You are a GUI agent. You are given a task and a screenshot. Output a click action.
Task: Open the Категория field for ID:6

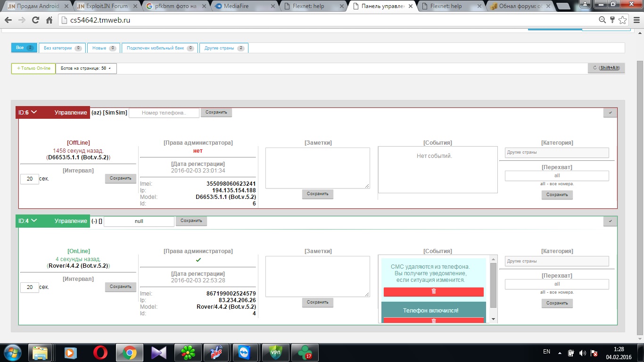[557, 152]
